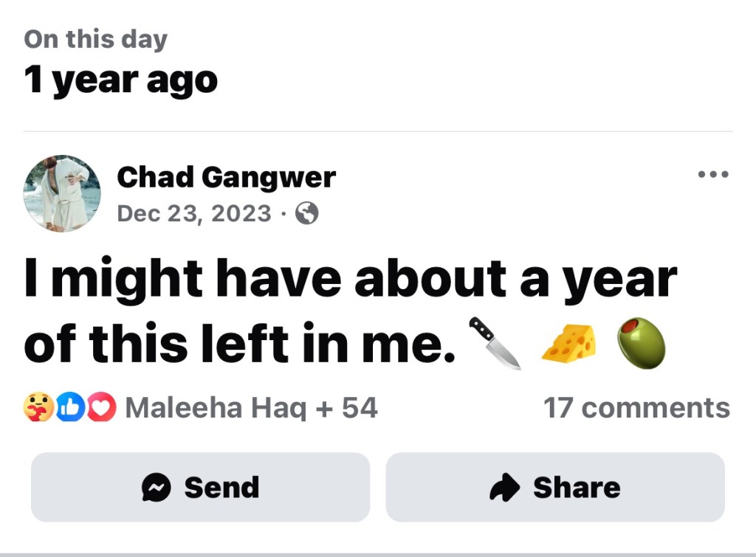Click the cheese emoji in the post
The width and height of the screenshot is (756, 557).
click(568, 344)
